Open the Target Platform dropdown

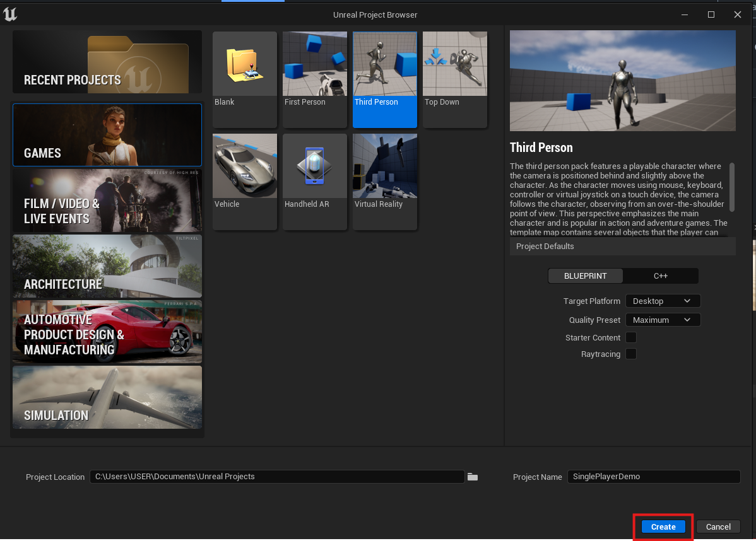(663, 301)
